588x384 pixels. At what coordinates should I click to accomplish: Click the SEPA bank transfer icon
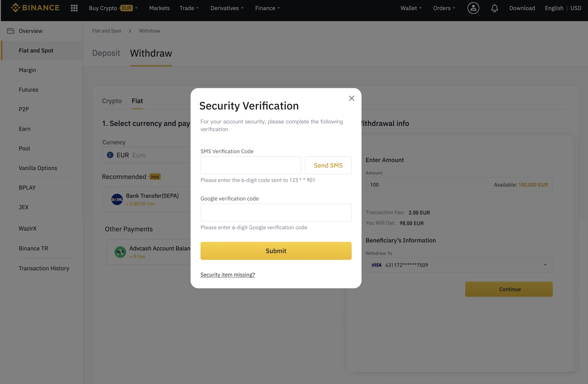tap(117, 199)
